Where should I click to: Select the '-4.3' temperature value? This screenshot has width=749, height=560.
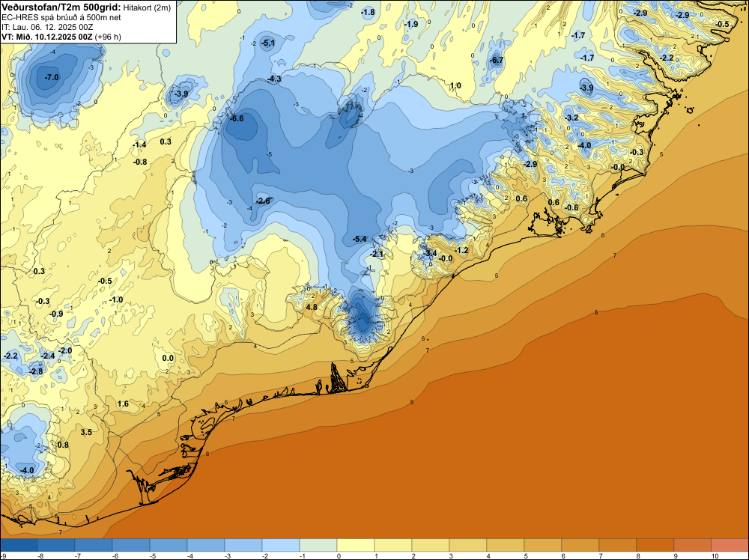click(x=274, y=79)
